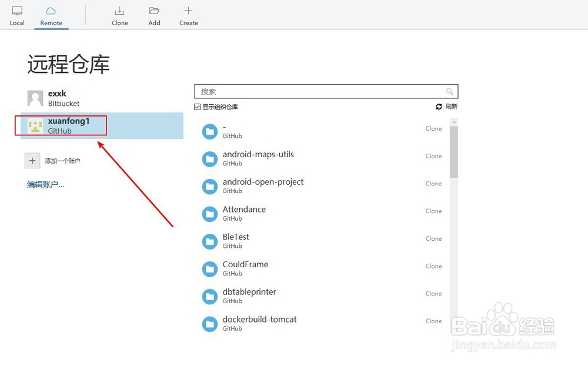
Task: Click the magnifier search icon
Action: point(450,91)
